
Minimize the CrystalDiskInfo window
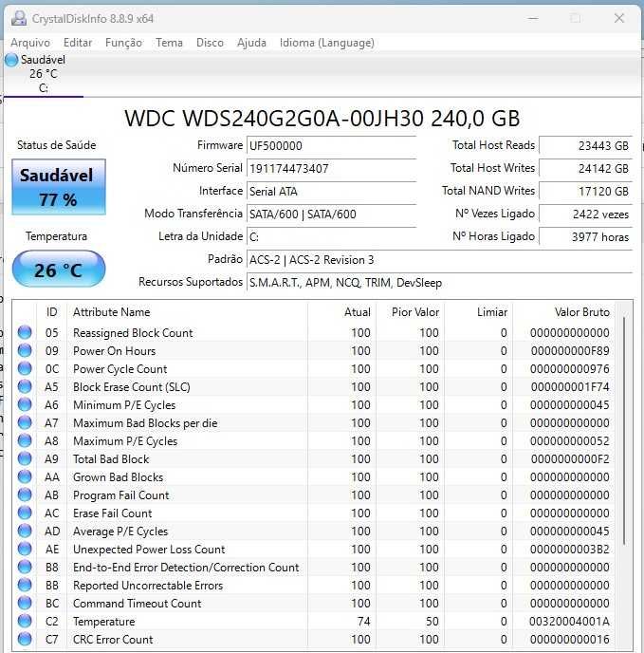[x=533, y=18]
